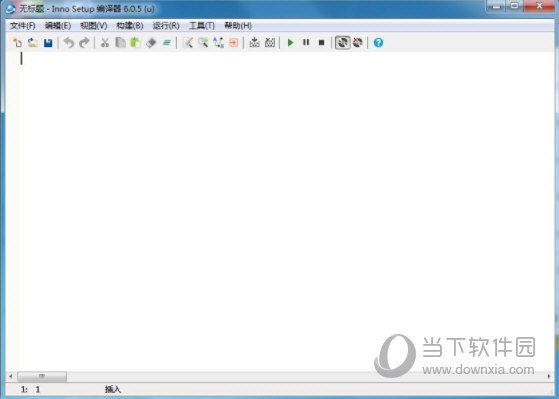Pause the running setup
The width and height of the screenshot is (559, 399).
coord(306,43)
